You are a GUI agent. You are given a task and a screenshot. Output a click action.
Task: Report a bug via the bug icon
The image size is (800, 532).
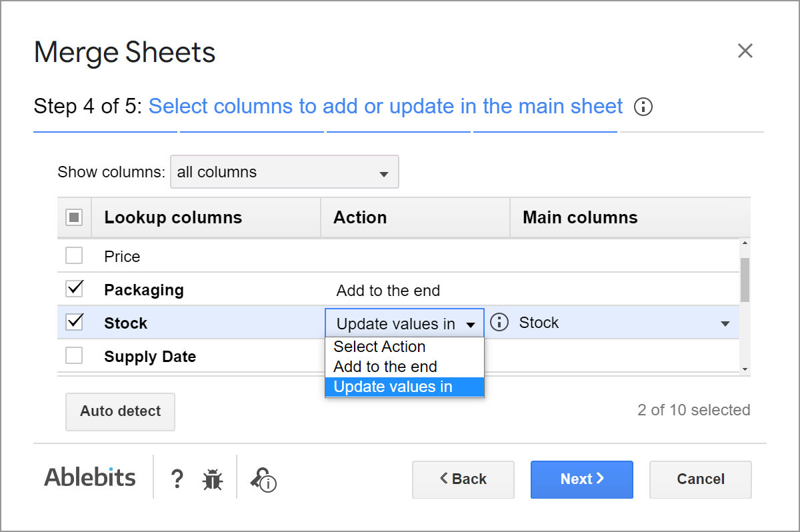pos(212,479)
